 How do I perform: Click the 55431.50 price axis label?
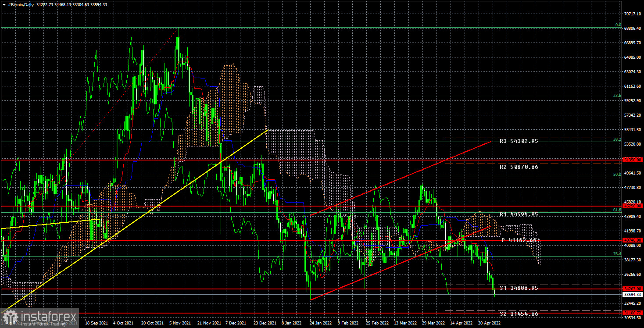pos(633,130)
